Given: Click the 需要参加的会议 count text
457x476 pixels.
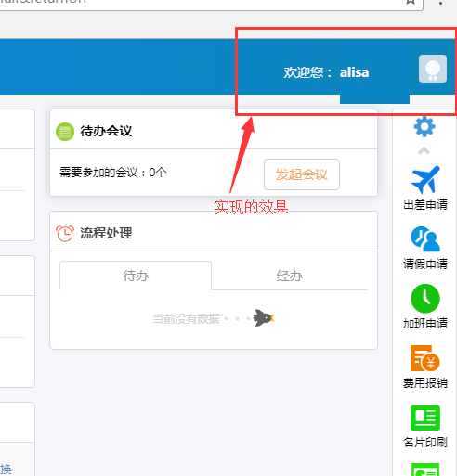Looking at the screenshot, I should click(x=113, y=173).
